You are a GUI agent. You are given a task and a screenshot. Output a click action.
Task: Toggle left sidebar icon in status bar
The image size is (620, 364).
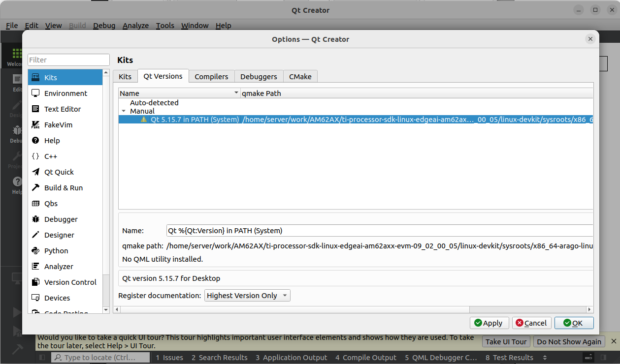point(42,358)
